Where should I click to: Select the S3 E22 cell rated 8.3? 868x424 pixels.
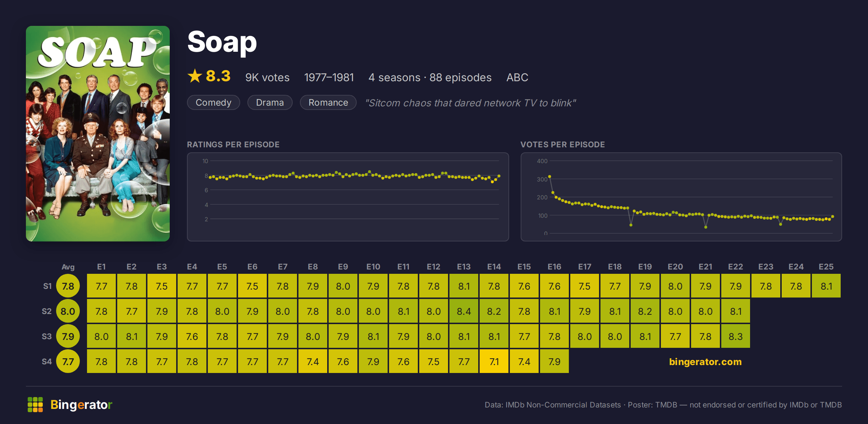(x=736, y=336)
